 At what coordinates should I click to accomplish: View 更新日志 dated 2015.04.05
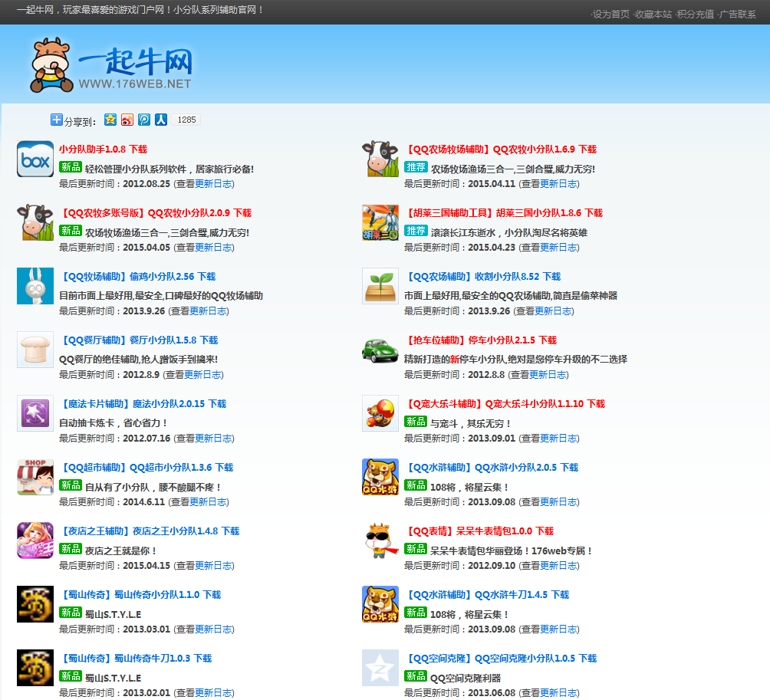[213, 248]
